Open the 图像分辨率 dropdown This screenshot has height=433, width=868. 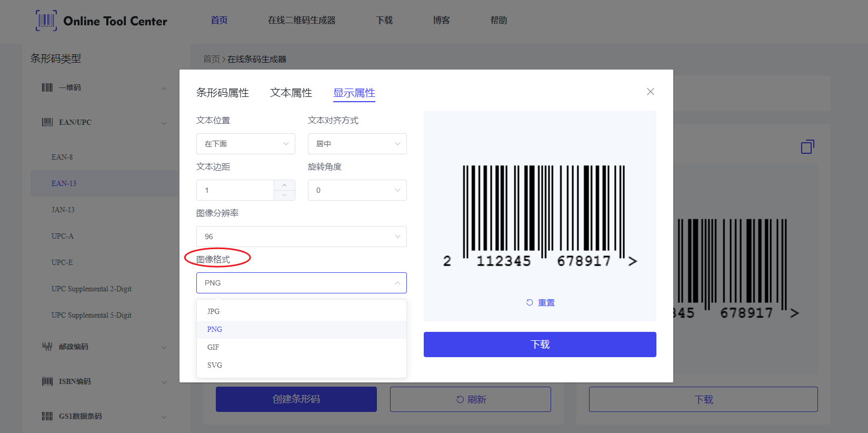(x=302, y=237)
